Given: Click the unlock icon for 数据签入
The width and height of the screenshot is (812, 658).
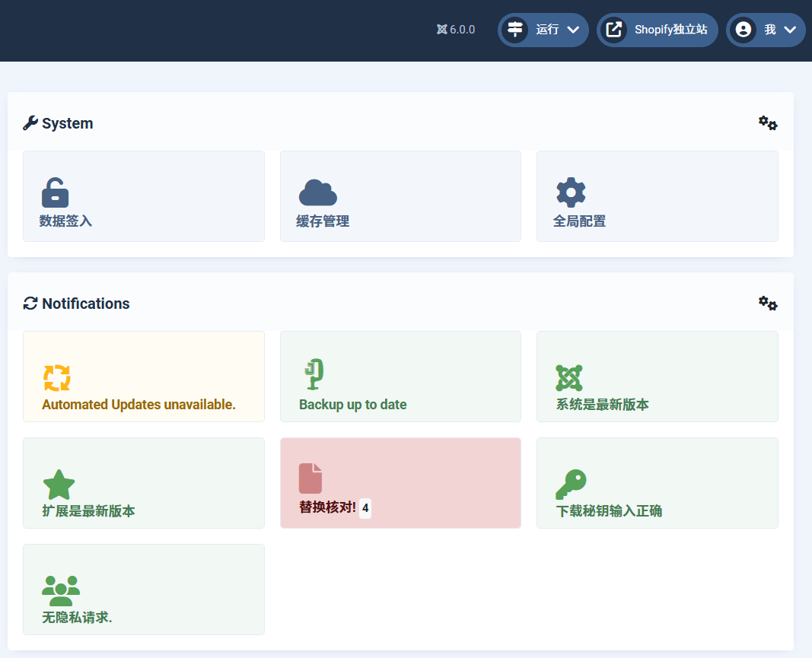Looking at the screenshot, I should [55, 192].
